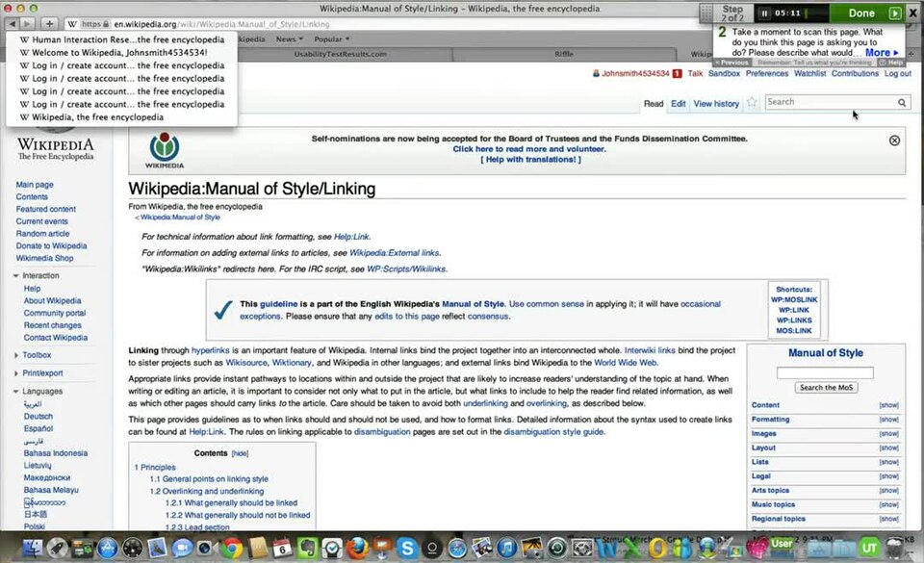
Task: Click the Random article sidebar link
Action: pos(42,234)
